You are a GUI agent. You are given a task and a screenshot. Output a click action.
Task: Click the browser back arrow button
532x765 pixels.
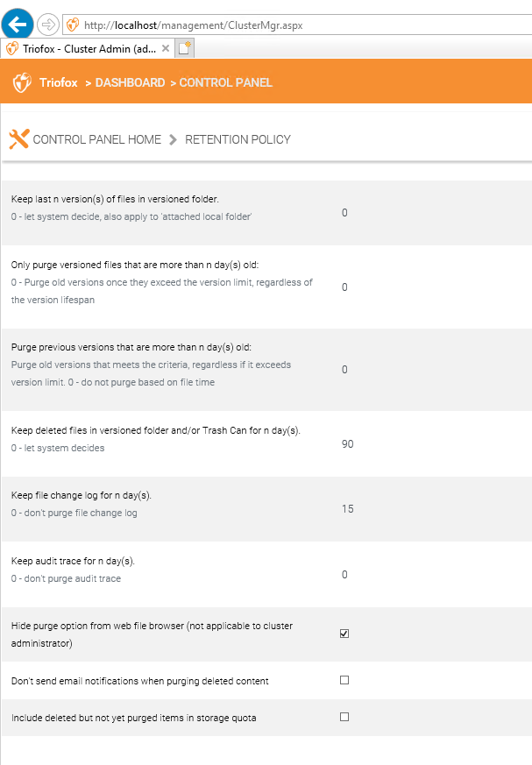[18, 25]
